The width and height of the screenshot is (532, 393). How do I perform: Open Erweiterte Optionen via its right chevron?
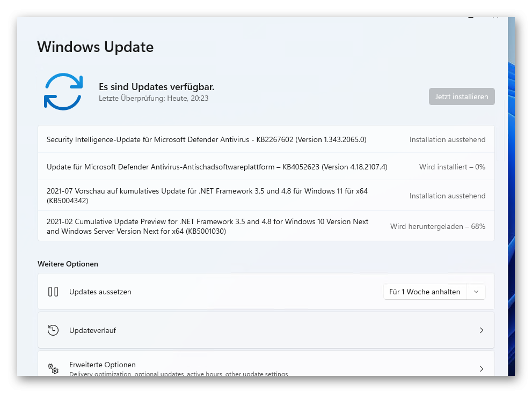point(482,369)
